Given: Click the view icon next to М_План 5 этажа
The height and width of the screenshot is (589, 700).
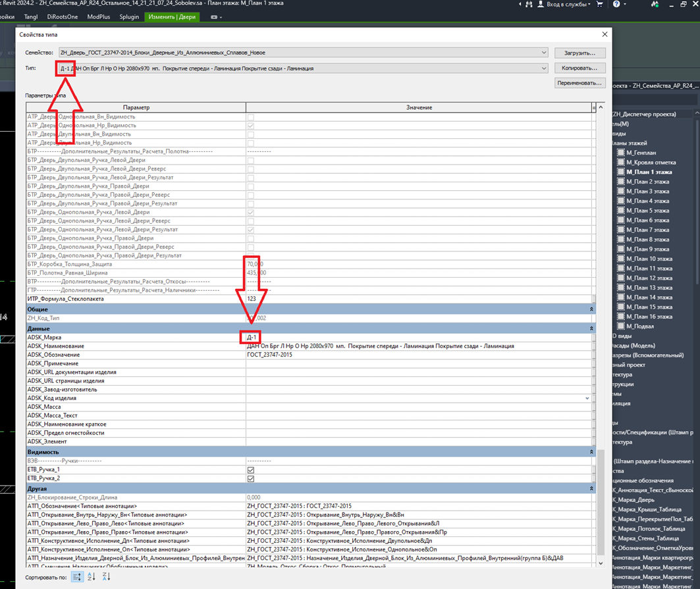Looking at the screenshot, I should [620, 211].
